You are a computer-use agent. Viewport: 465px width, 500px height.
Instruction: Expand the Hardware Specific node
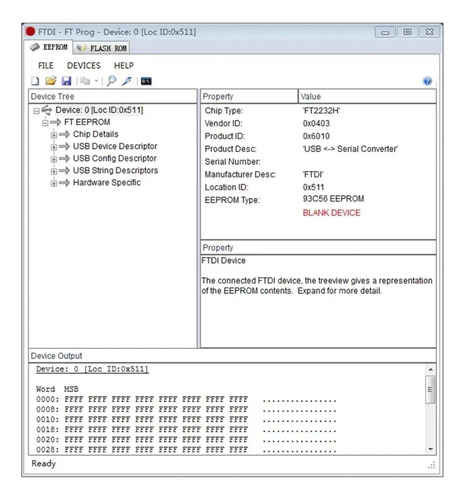tap(54, 184)
